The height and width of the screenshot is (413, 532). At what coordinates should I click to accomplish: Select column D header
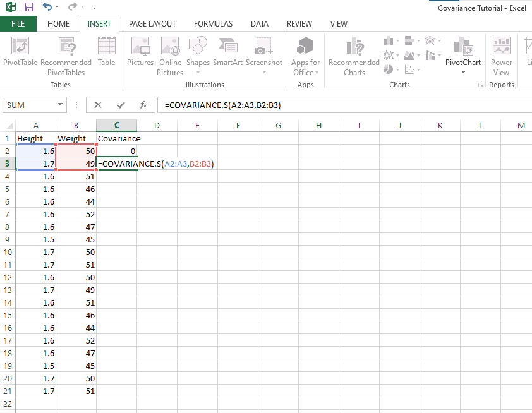tap(157, 126)
